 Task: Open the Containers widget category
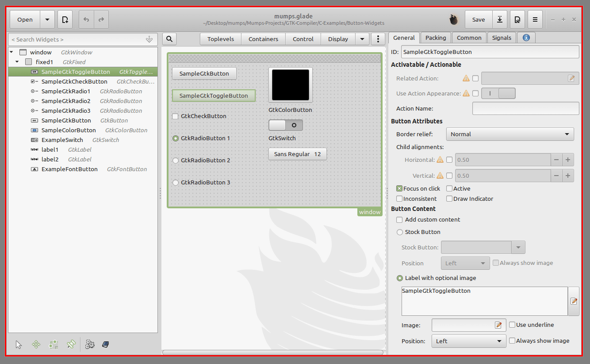tap(263, 39)
